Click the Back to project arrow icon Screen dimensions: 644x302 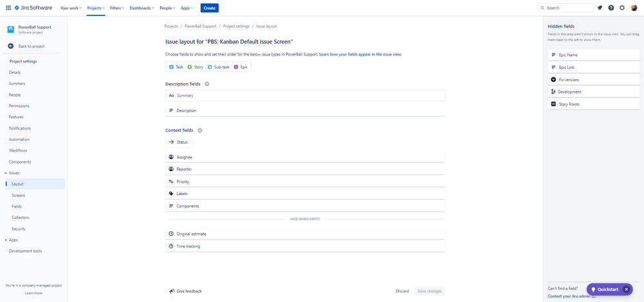click(11, 46)
